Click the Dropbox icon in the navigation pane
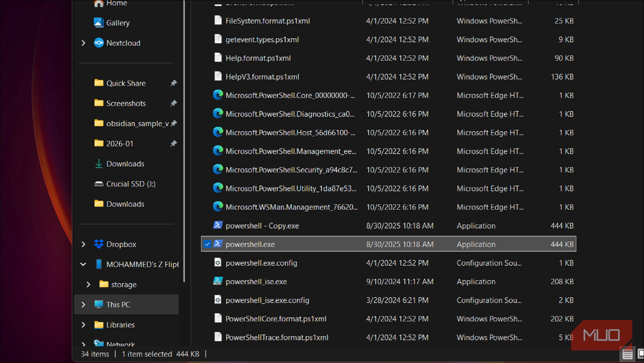 click(99, 244)
